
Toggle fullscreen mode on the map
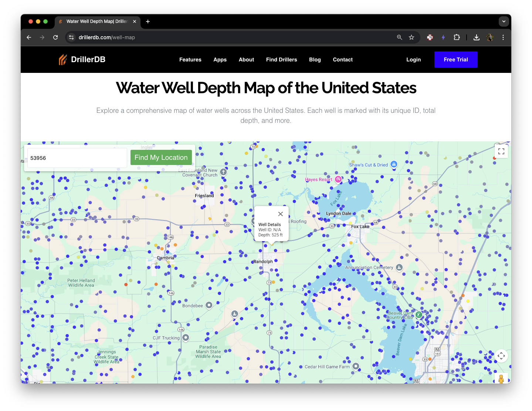(x=501, y=151)
